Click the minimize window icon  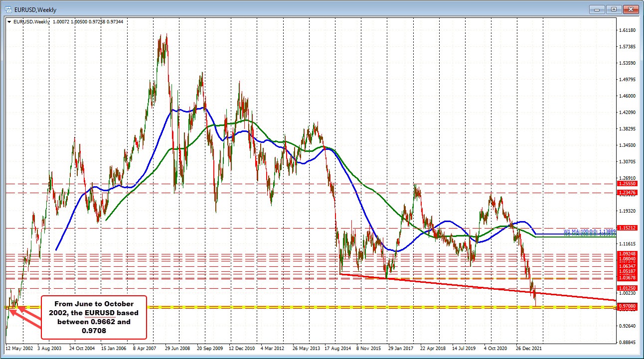(596, 8)
